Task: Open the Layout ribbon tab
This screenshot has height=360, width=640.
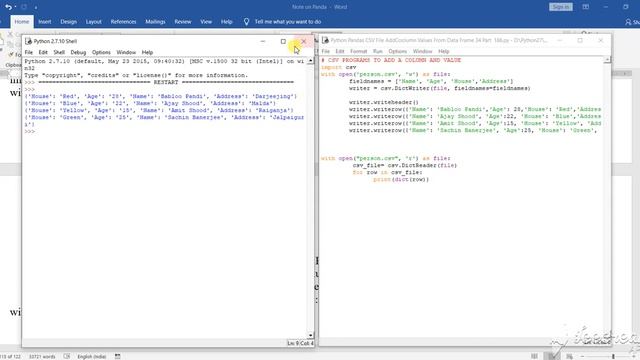Action: click(x=93, y=22)
